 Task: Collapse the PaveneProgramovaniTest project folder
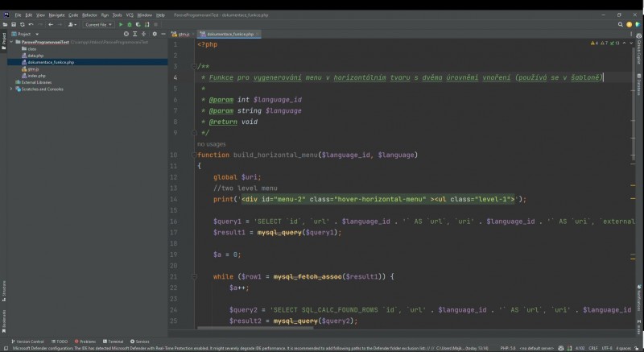[11, 43]
